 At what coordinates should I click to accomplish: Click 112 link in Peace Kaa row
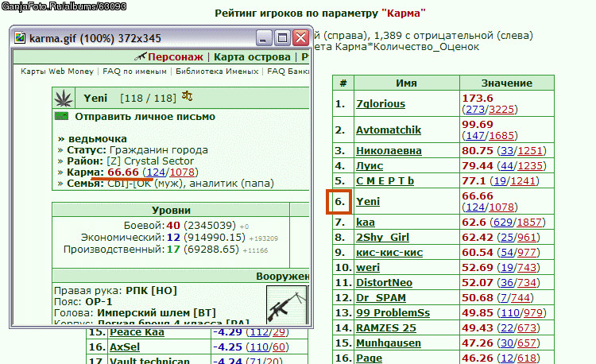[260, 332]
